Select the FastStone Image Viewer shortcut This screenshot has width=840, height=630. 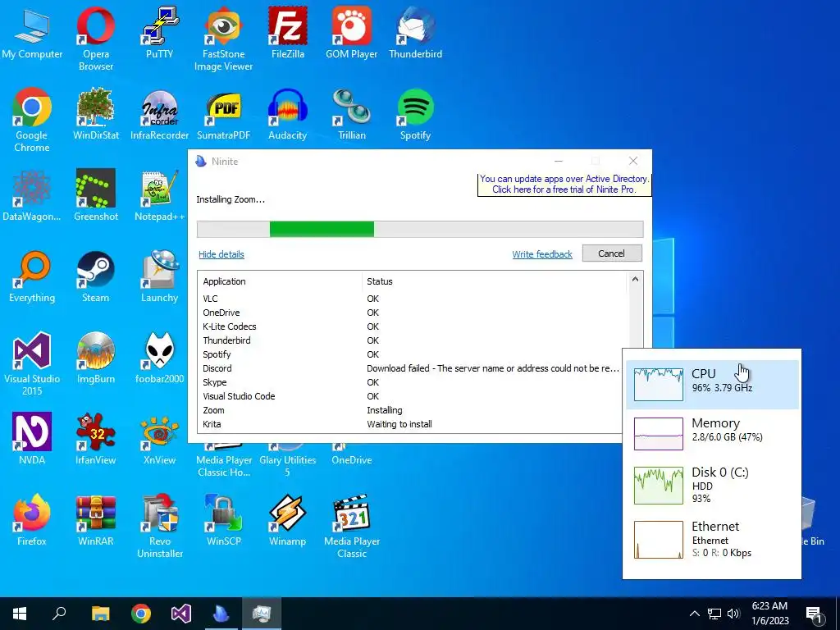pos(223,38)
